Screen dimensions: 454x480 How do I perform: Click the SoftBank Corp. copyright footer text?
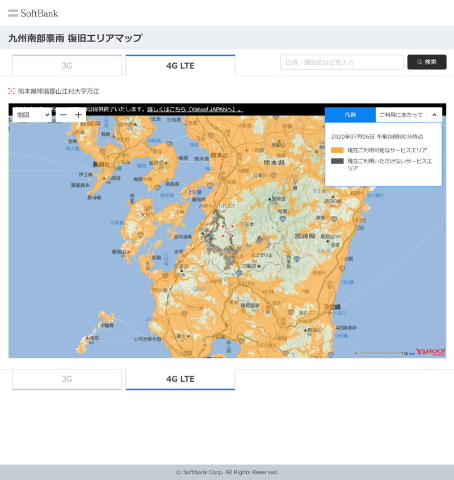click(227, 472)
